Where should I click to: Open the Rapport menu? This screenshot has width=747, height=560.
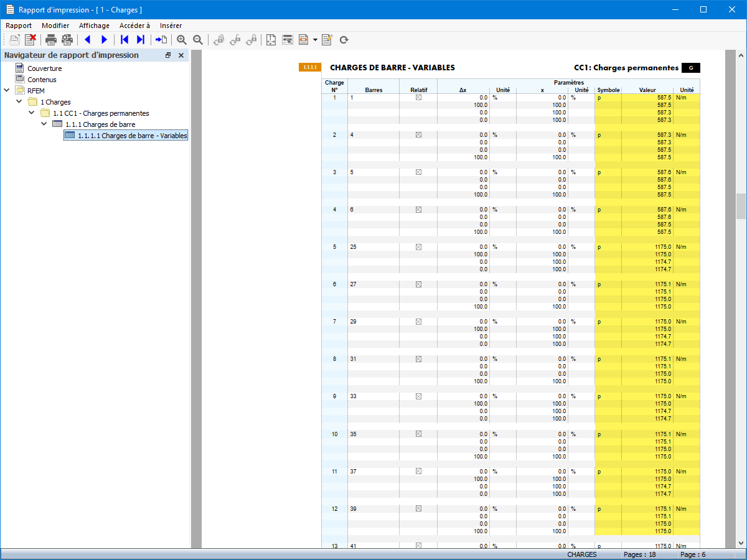tap(19, 26)
